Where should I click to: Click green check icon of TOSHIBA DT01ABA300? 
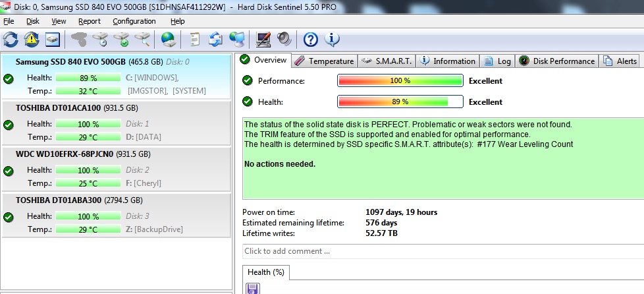click(8, 217)
